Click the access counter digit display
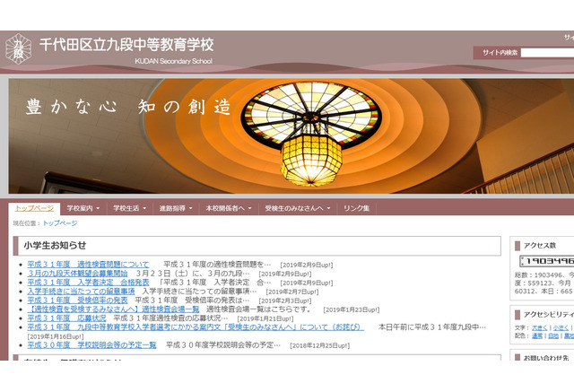Viewport: 574px width, 392px height. 545,261
